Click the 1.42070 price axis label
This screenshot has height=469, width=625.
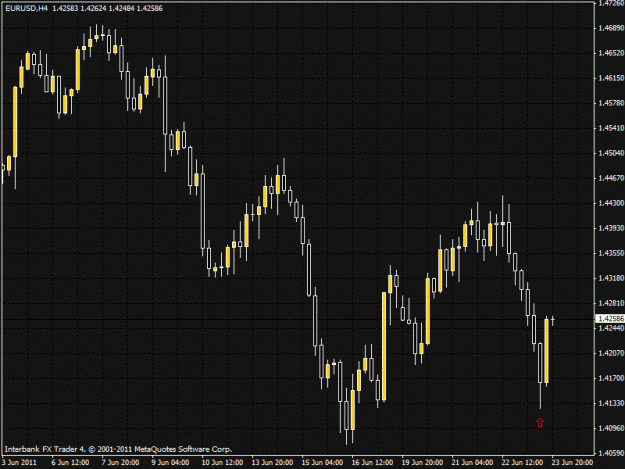click(x=611, y=353)
